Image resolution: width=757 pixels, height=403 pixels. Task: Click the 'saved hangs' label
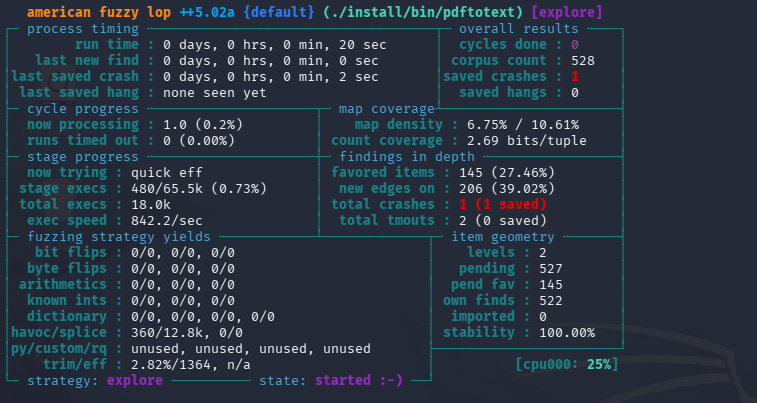pyautogui.click(x=503, y=92)
